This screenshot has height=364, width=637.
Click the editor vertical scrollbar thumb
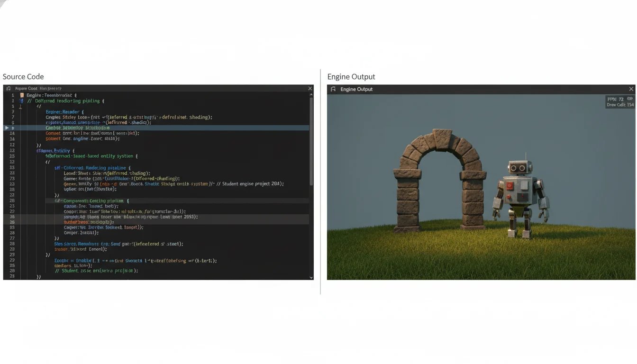(x=311, y=140)
